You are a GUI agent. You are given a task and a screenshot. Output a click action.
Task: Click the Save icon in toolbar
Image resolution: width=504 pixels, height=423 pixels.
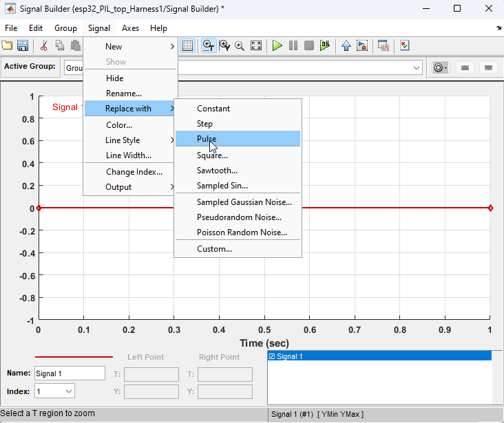pyautogui.click(x=23, y=46)
